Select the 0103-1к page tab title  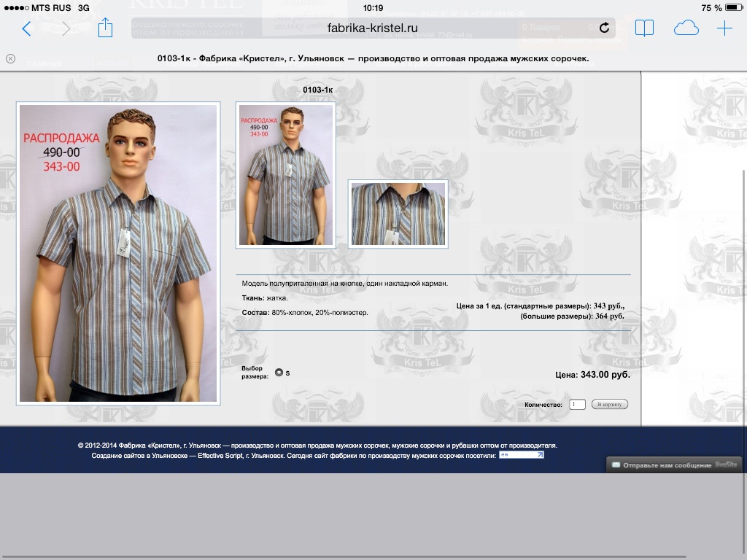pos(373,58)
